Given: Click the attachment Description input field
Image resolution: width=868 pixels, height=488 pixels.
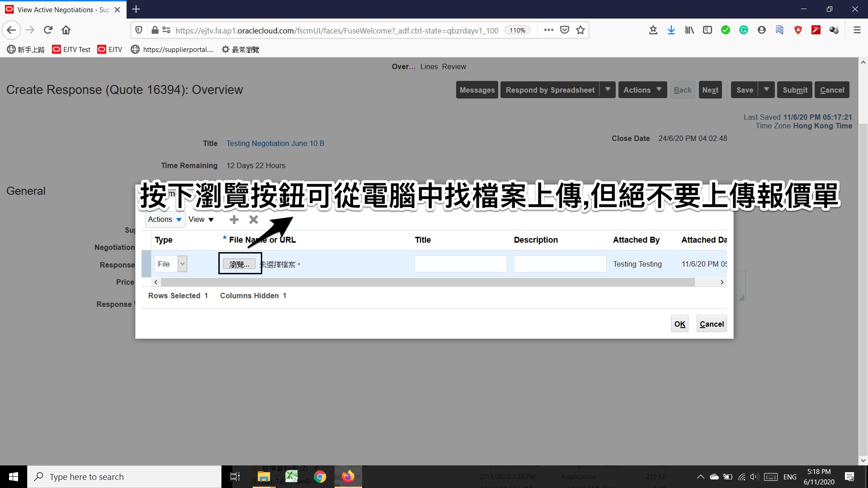Looking at the screenshot, I should tap(560, 264).
